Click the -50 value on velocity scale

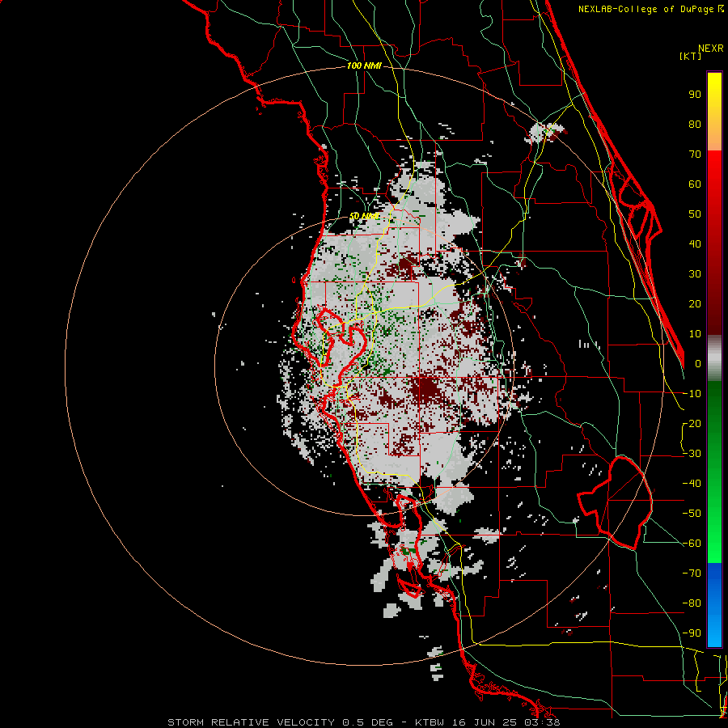(x=692, y=514)
